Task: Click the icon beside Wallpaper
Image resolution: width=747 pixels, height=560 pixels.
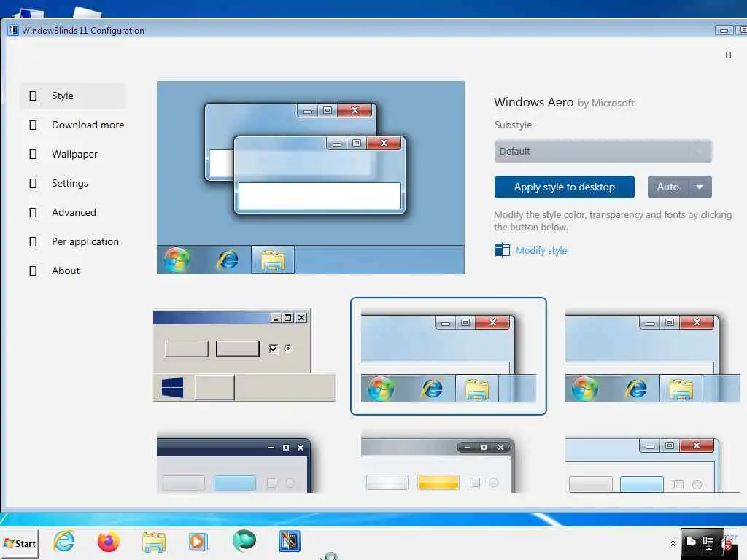Action: (x=33, y=154)
